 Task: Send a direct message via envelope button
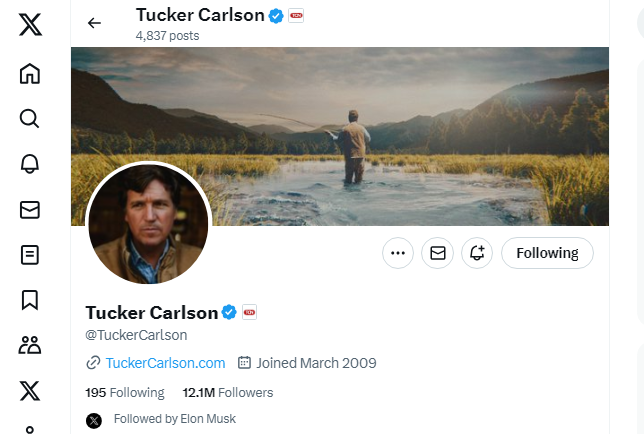[437, 253]
